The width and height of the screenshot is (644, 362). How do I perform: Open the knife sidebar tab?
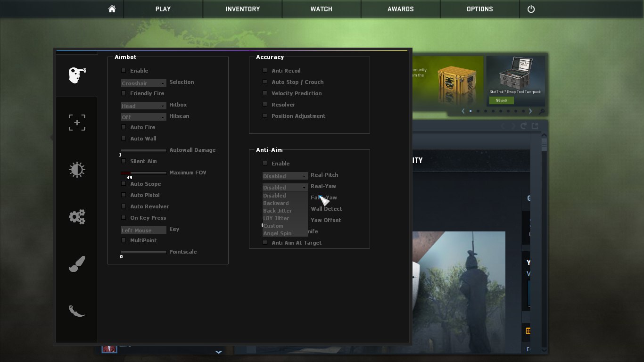tap(77, 311)
